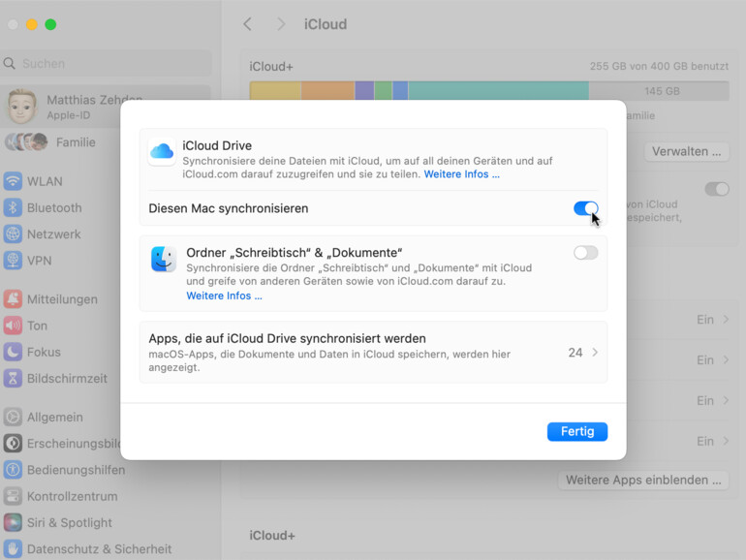Click the search magnifier icon
746x560 pixels.
pos(9,63)
